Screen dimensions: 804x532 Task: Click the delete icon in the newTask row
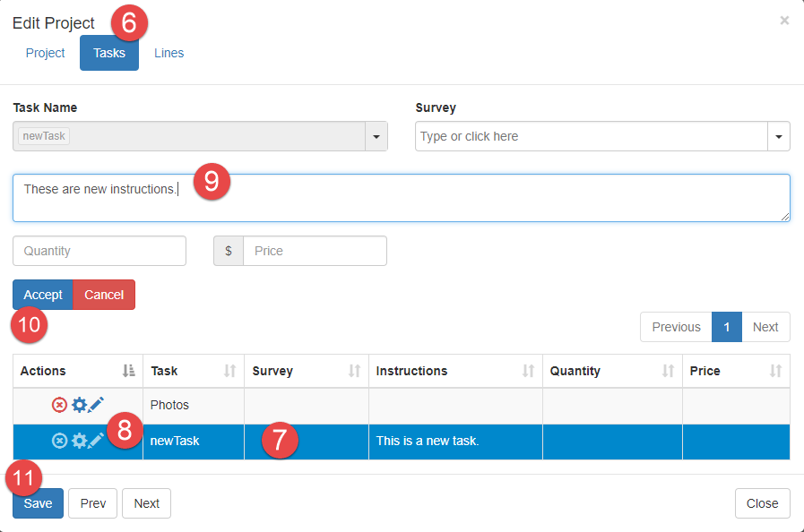click(x=59, y=441)
